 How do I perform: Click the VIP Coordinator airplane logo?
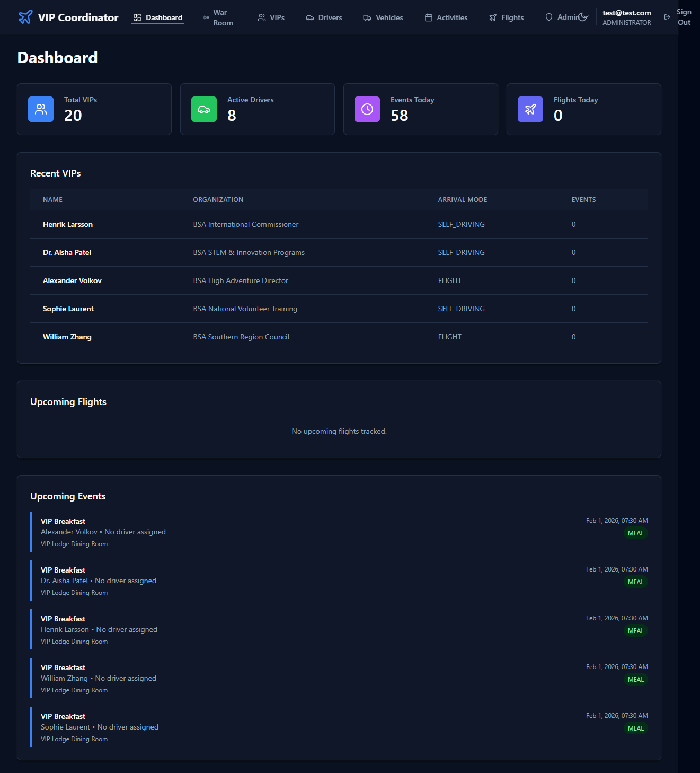click(25, 17)
